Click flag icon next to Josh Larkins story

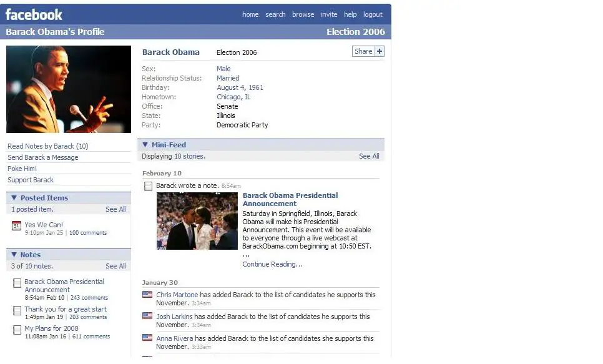pos(147,315)
